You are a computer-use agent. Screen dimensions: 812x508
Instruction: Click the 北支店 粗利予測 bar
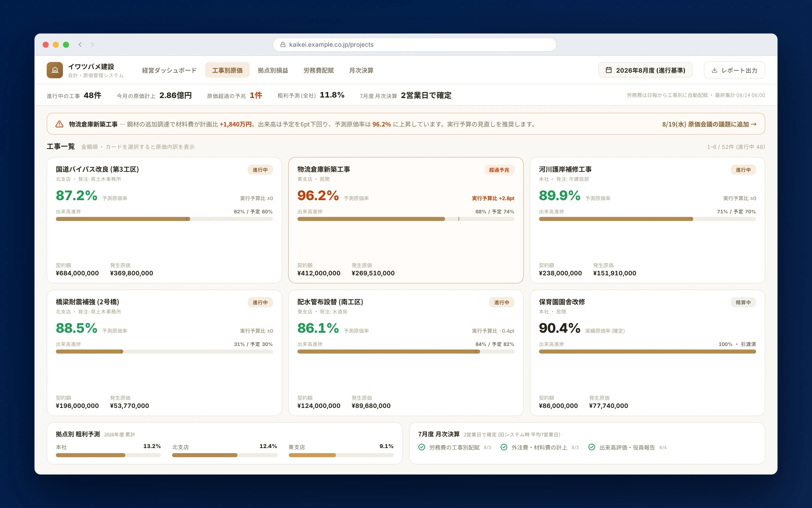[225, 455]
